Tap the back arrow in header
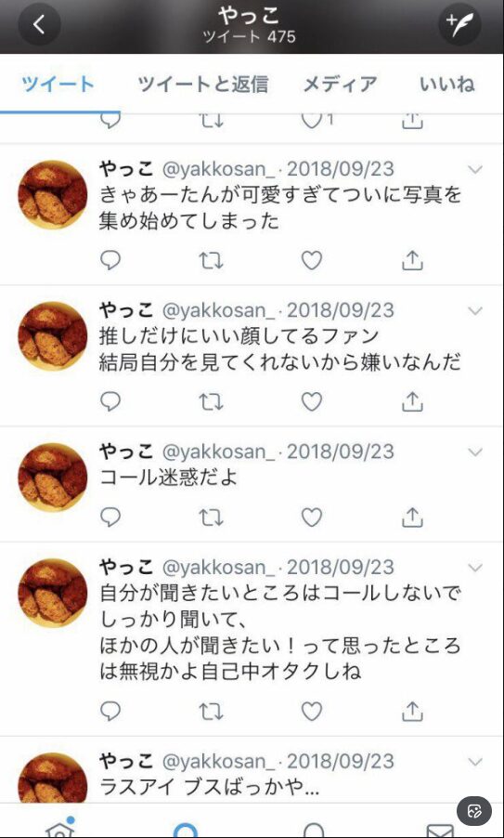 tap(39, 24)
